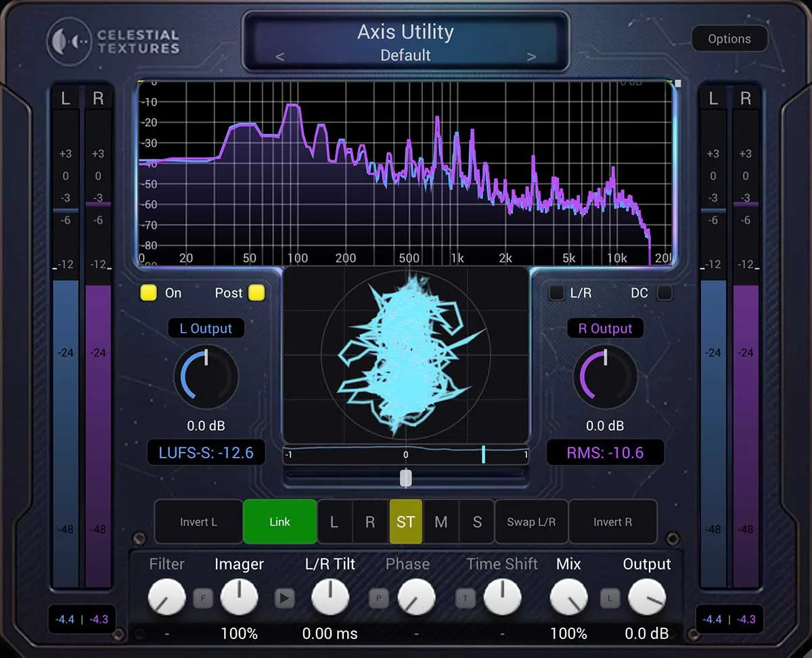Toggle Invert L button

(198, 521)
